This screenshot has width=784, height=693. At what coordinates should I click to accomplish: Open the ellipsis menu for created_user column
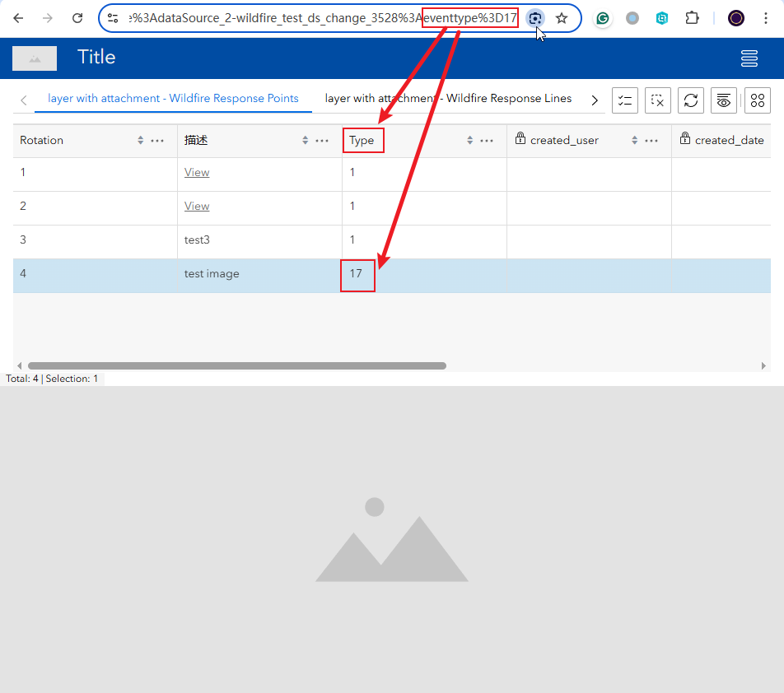tap(651, 140)
